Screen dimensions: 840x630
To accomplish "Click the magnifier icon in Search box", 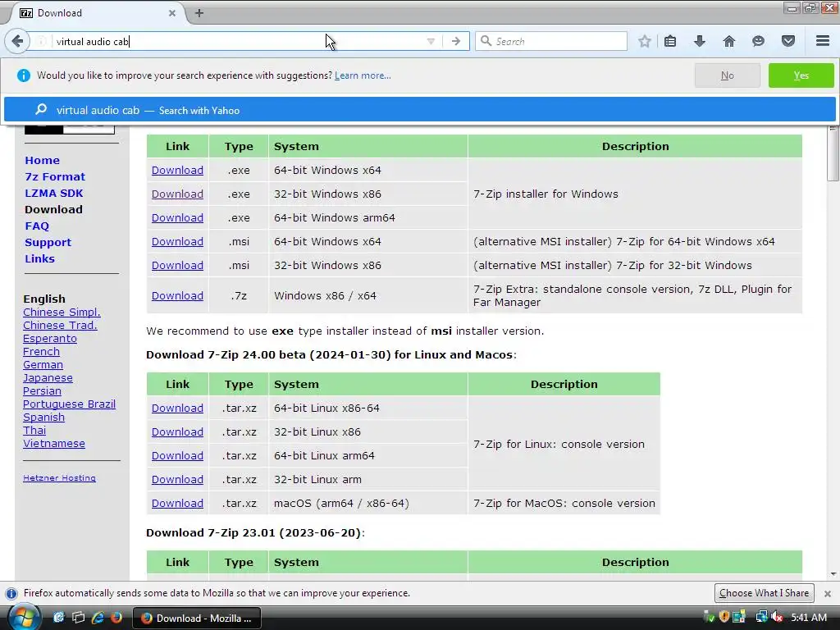I will 486,41.
